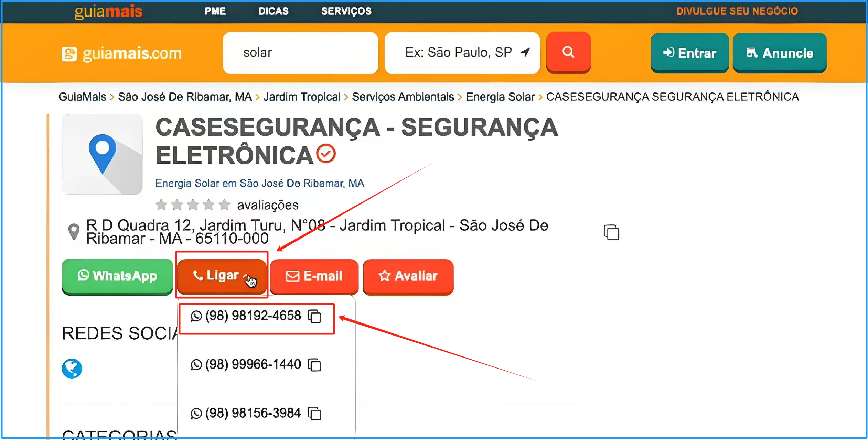Click DIVULGUE SEU NEGÓCIO link
This screenshot has height=440, width=868.
[x=737, y=11]
